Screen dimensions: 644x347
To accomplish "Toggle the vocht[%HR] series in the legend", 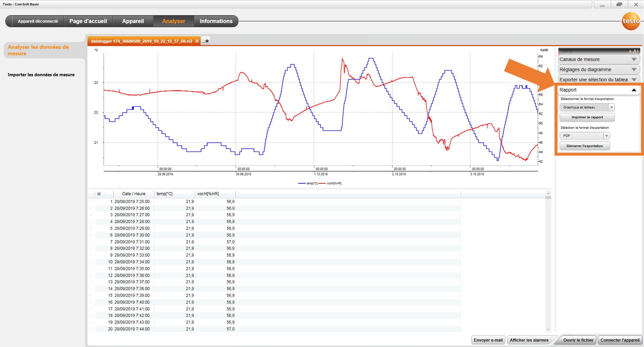I will click(x=334, y=183).
